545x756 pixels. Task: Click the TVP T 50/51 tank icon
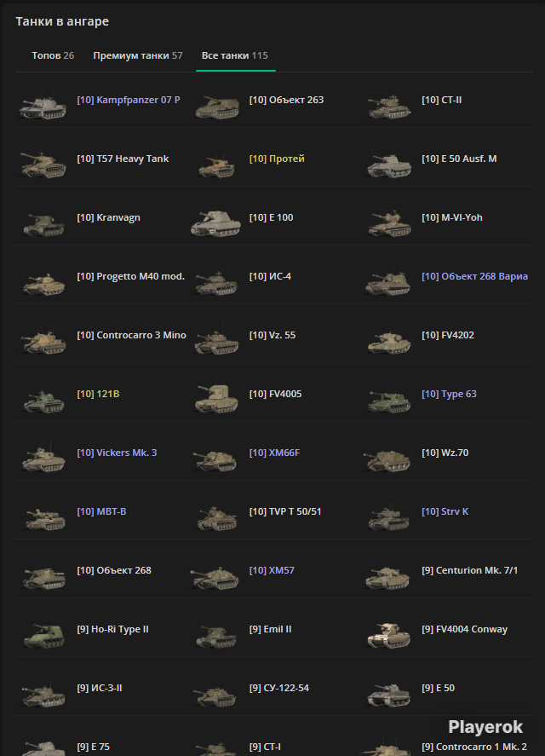click(216, 518)
